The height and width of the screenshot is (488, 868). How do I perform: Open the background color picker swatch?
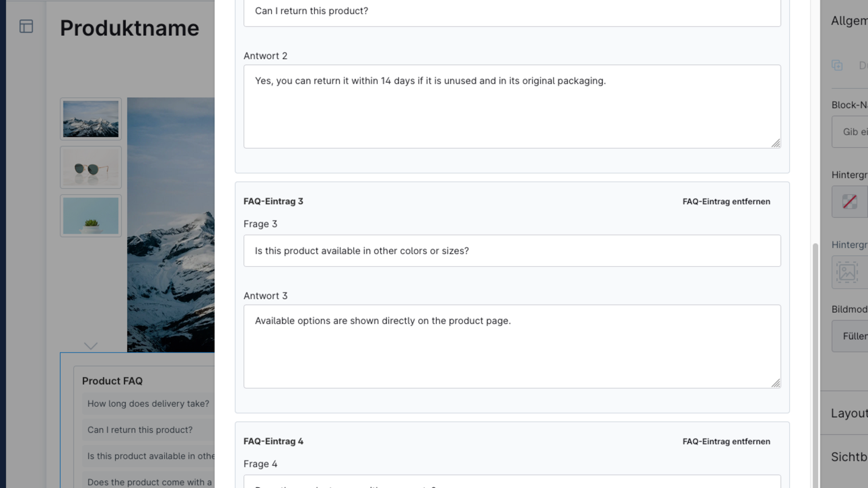click(x=849, y=202)
